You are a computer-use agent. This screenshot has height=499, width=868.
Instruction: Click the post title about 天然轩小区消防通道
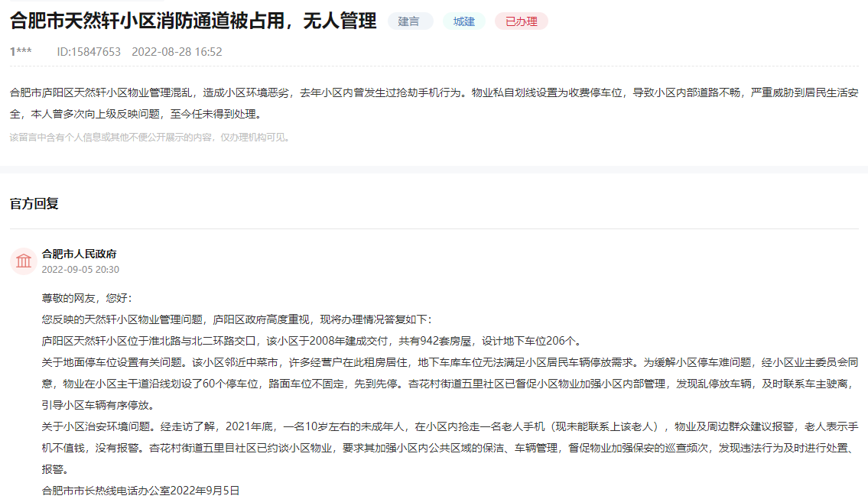coord(193,21)
